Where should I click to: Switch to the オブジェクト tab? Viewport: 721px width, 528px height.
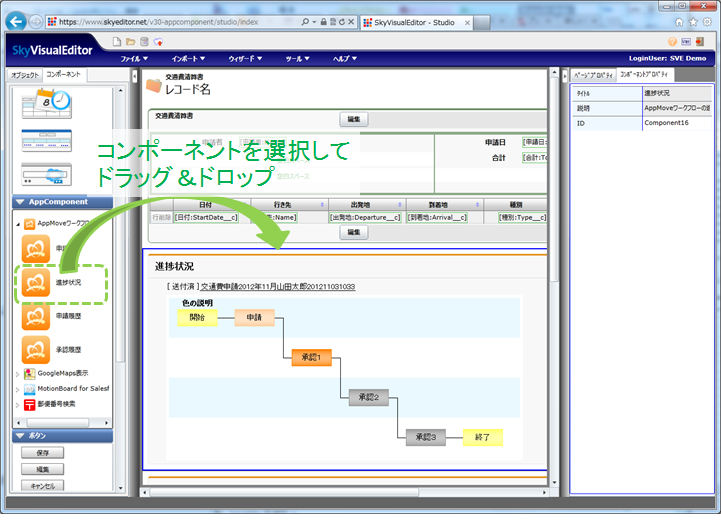coord(25,75)
